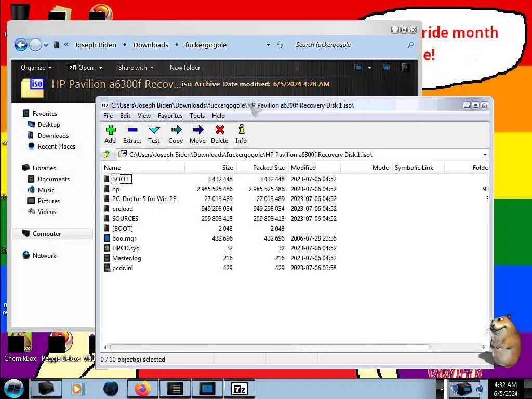Sort by Size column header
This screenshot has height=399, width=532.
210,168
